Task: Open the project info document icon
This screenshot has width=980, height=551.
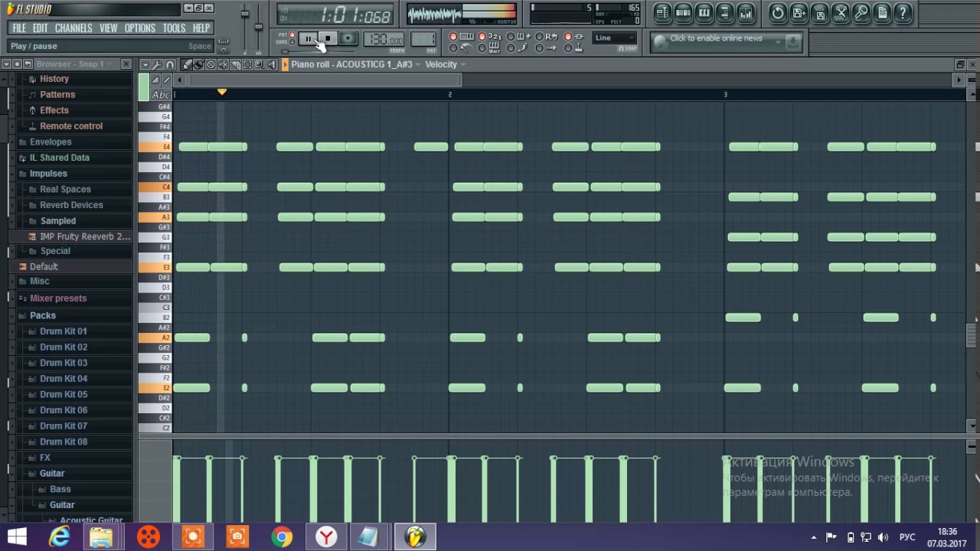Action: click(881, 13)
